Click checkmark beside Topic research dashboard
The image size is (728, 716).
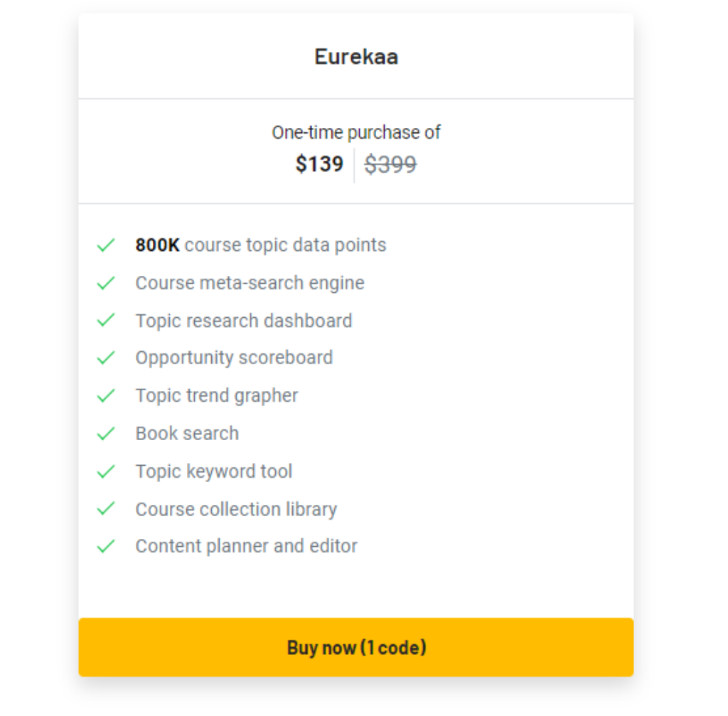(x=106, y=321)
